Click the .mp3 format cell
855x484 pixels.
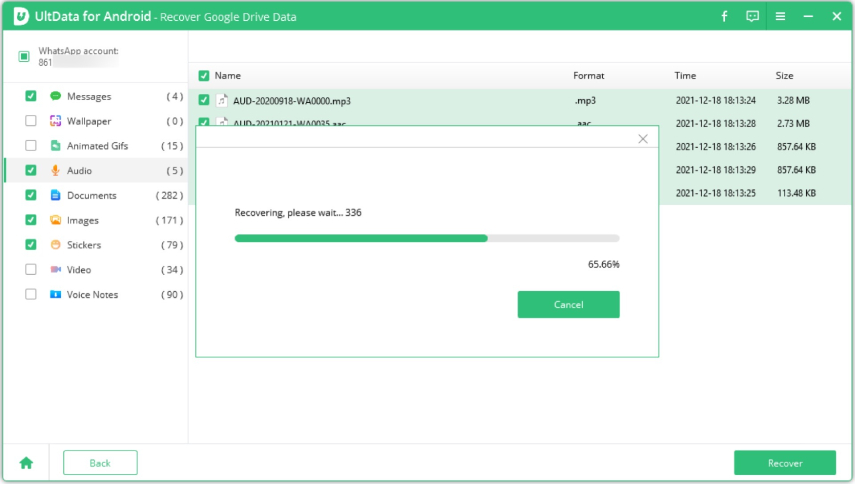(x=585, y=101)
